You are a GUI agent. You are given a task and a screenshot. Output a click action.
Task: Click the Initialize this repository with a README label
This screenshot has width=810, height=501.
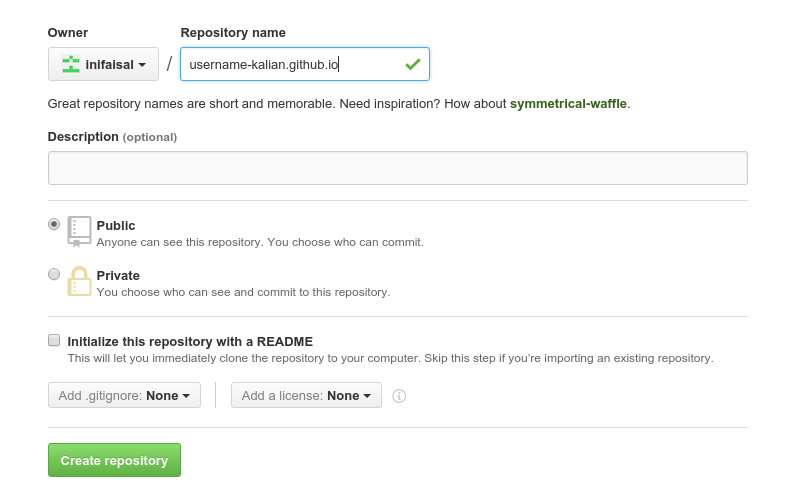190,342
